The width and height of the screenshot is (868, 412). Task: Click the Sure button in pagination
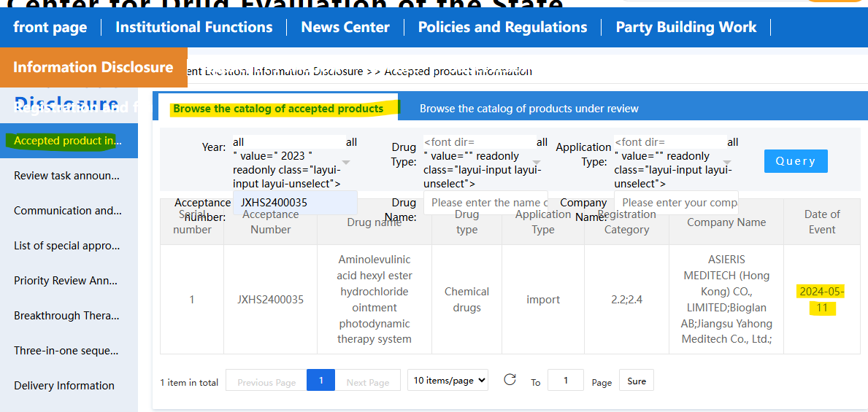[636, 381]
